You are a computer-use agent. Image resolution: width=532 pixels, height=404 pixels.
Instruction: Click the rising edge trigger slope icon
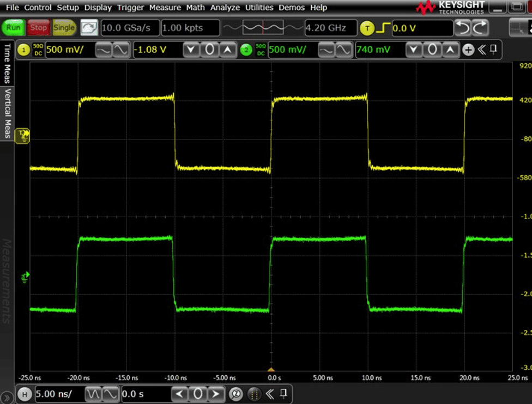(384, 28)
